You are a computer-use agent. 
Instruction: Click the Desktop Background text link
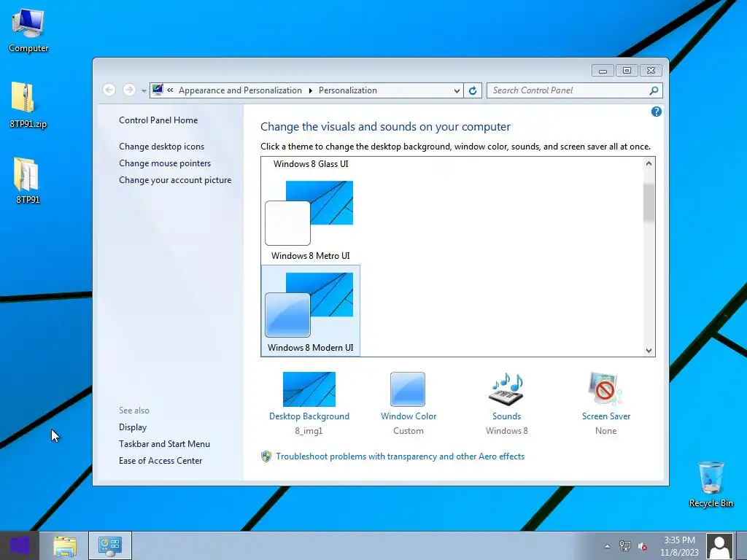[x=309, y=416]
